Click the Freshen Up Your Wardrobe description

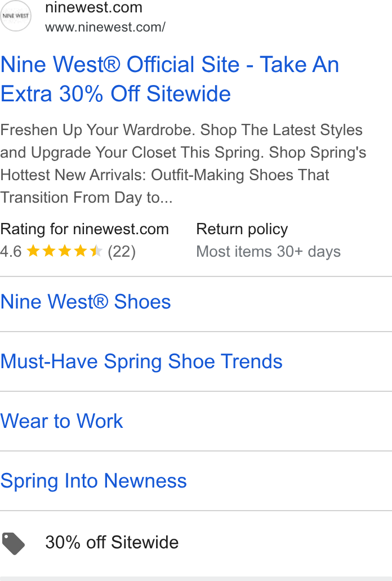coord(183,164)
